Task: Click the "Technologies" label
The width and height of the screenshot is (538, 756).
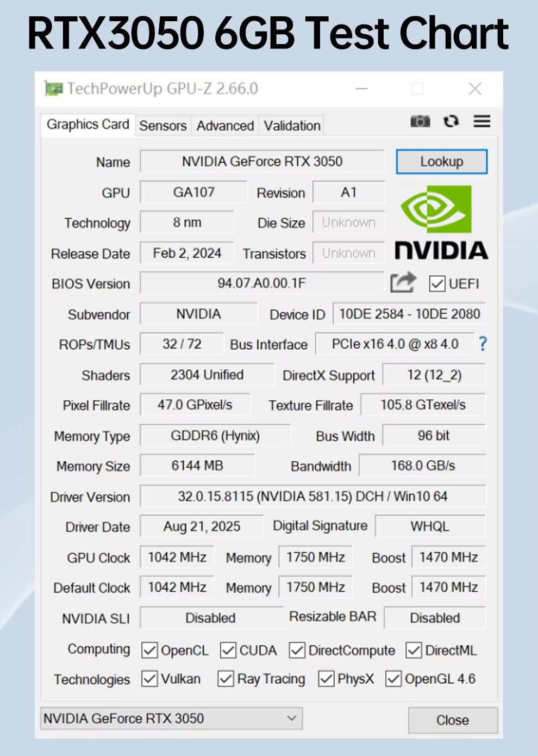Action: (x=92, y=679)
